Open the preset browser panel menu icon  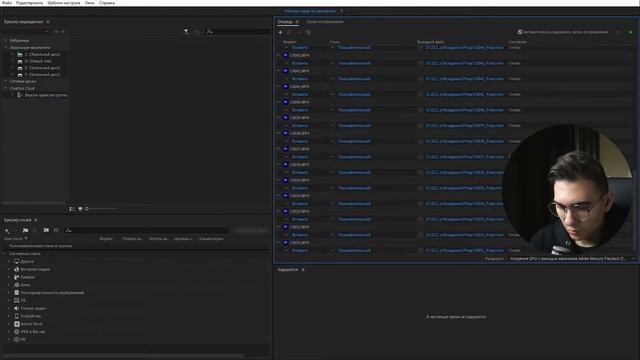pos(36,220)
